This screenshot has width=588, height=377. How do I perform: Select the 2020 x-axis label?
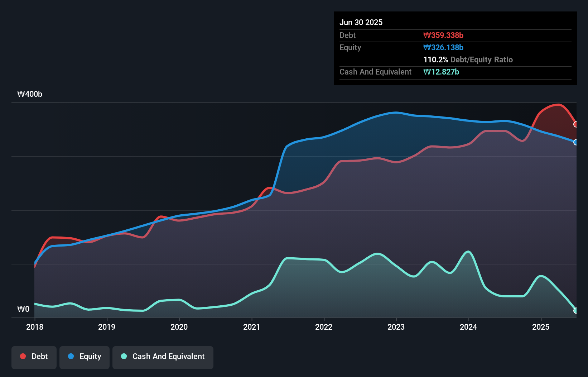click(x=179, y=327)
